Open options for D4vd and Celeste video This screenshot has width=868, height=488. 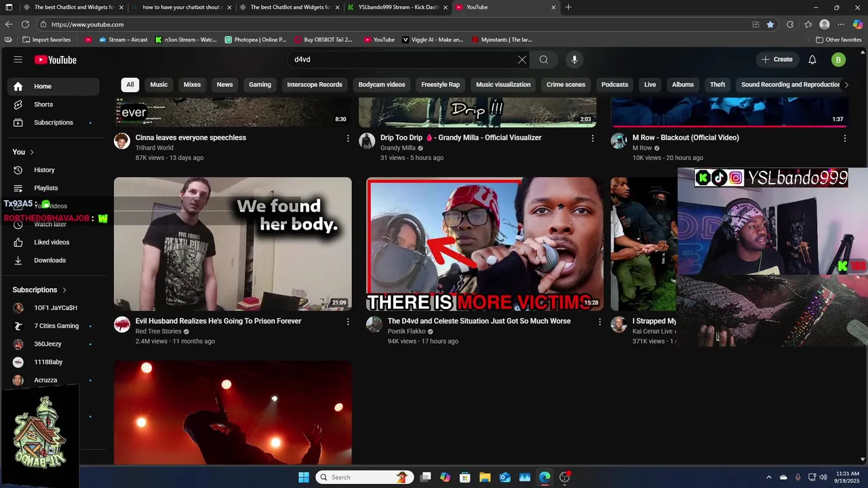point(599,322)
